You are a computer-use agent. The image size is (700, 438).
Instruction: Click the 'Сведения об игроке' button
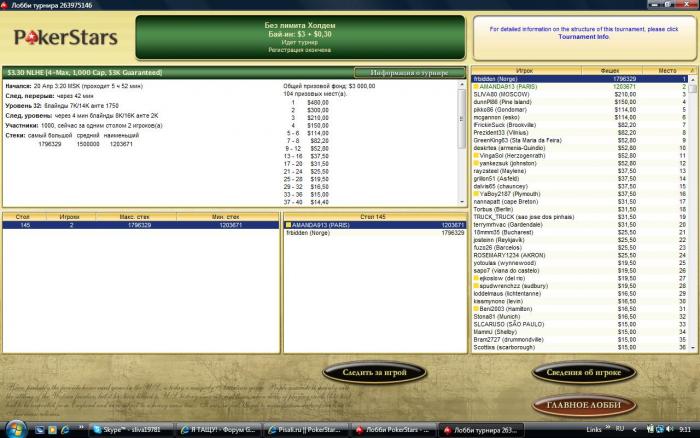583,372
